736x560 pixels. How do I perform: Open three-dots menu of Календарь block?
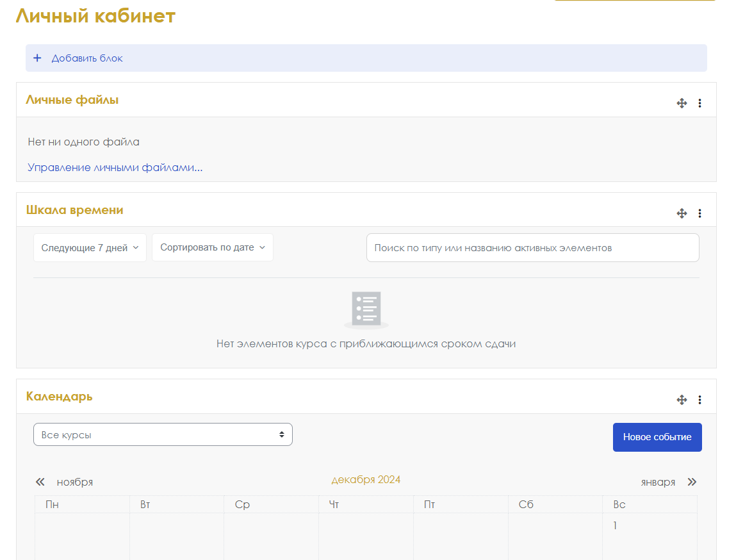point(699,400)
